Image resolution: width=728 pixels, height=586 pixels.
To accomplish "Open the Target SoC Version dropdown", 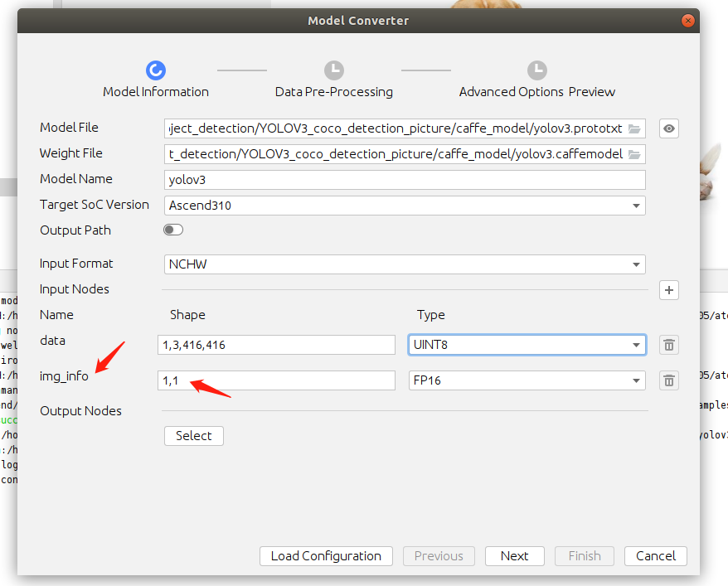I will click(405, 206).
